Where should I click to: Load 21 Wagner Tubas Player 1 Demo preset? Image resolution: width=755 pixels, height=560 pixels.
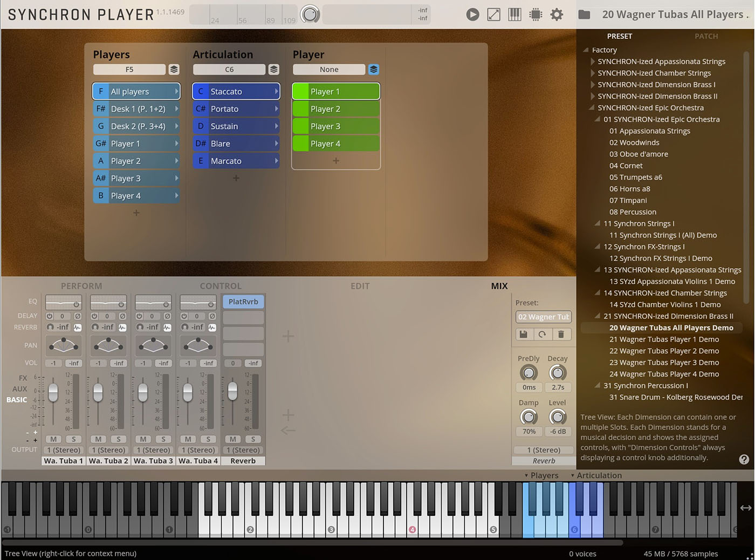point(664,339)
